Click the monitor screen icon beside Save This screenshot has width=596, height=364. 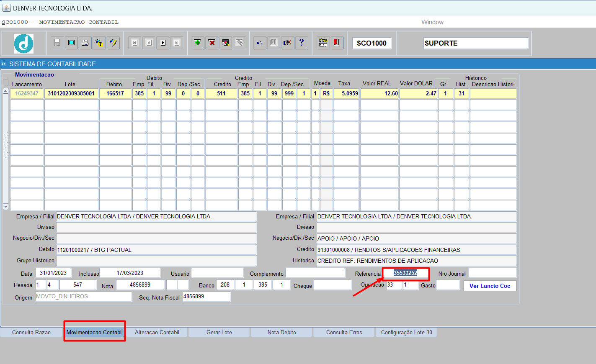[x=71, y=43]
